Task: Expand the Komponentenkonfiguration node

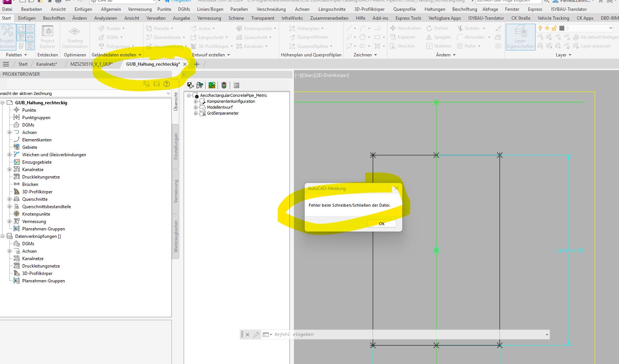Action: coord(196,101)
